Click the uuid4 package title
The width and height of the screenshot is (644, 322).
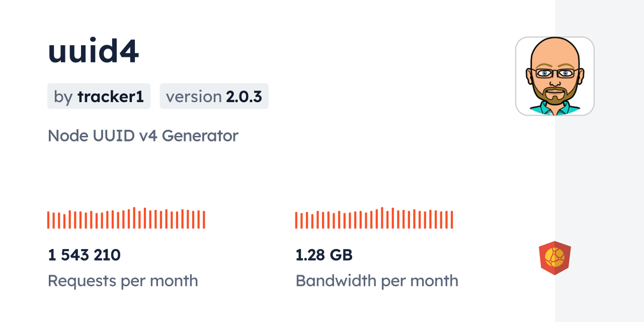93,51
